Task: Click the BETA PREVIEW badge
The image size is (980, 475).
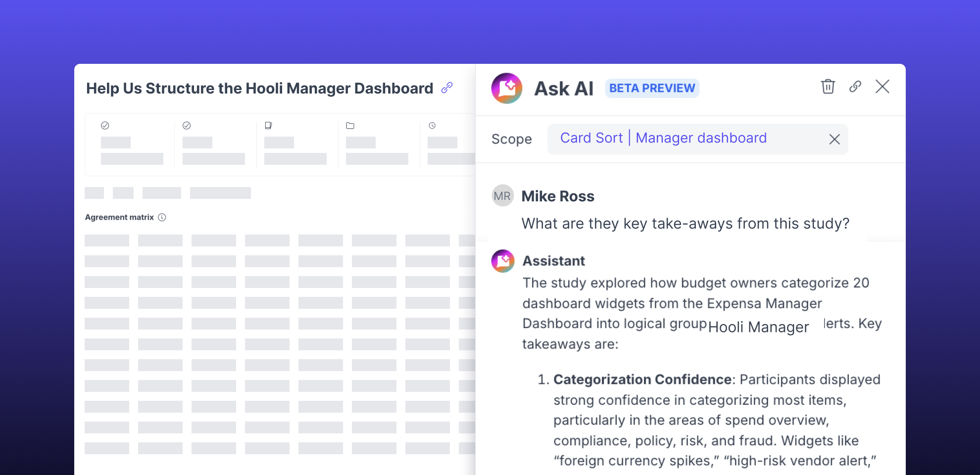Action: [652, 88]
